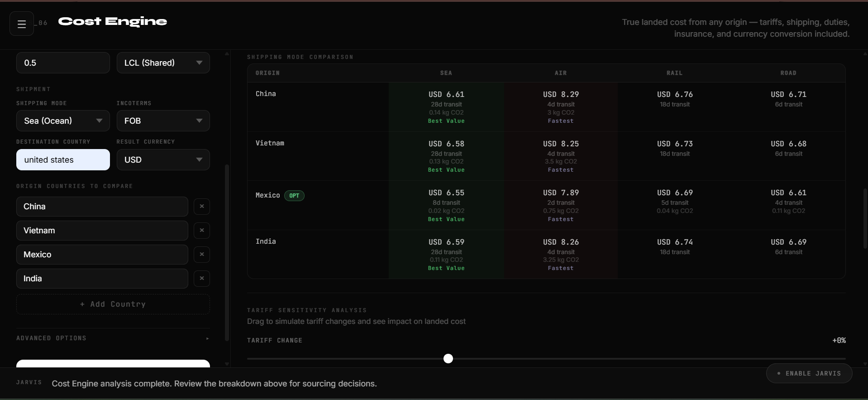The image size is (868, 400).
Task: Open the hamburger menu
Action: coord(22,24)
